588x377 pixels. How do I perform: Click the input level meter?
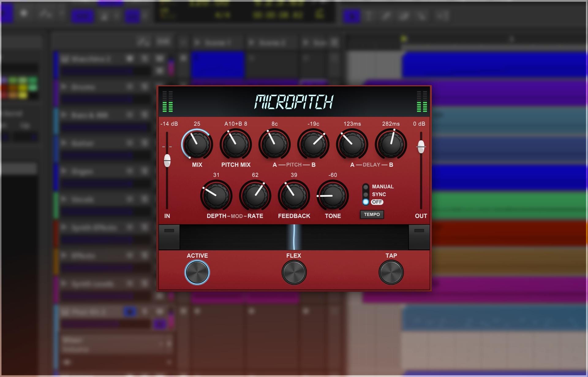[168, 101]
